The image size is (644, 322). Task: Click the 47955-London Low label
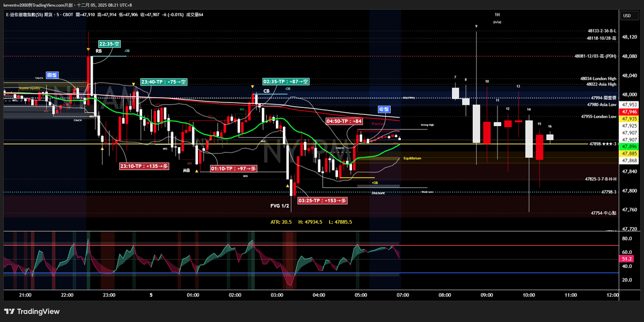[599, 116]
